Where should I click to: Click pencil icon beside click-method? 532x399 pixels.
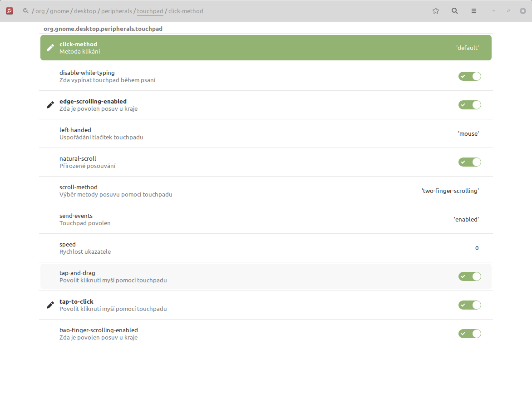tap(50, 48)
